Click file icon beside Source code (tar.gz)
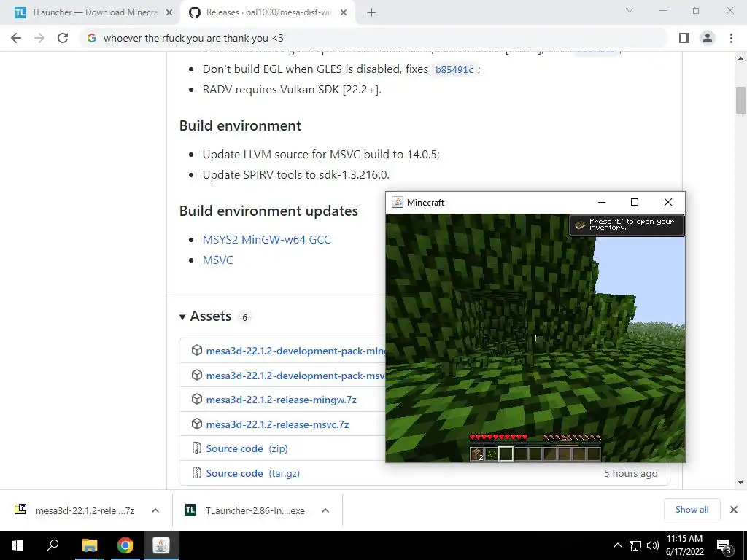 (197, 472)
